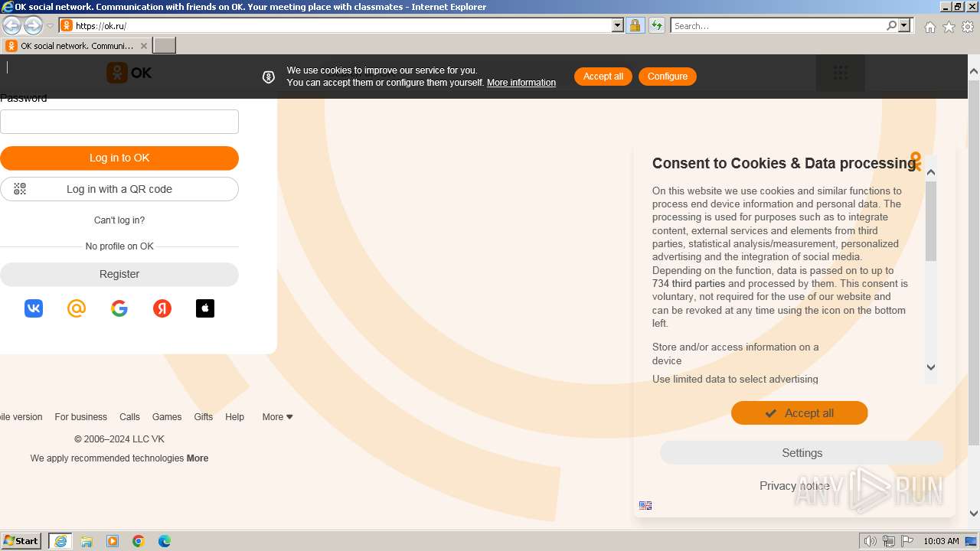Viewport: 980px width, 551px height.
Task: Open the Privacy notice link
Action: tap(794, 486)
